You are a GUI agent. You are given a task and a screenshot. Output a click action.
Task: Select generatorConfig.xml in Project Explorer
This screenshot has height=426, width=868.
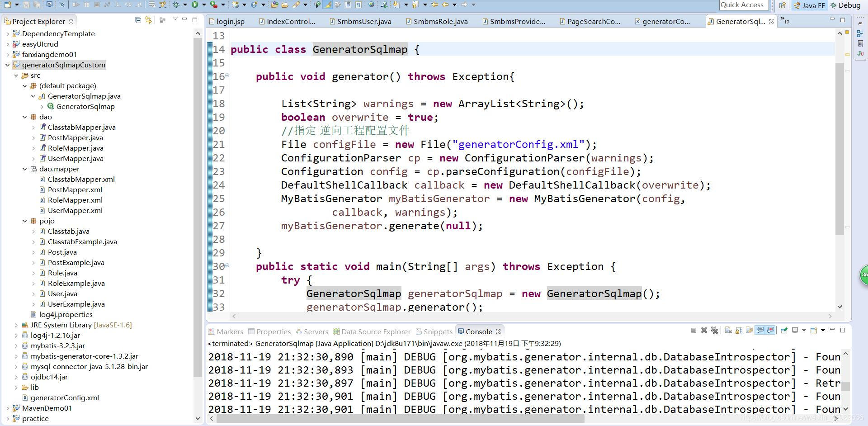(61, 398)
